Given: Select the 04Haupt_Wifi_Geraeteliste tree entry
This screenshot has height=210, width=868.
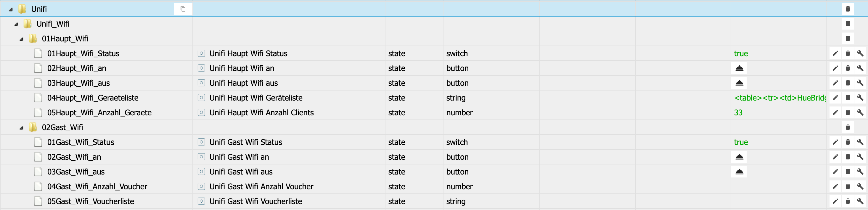Looking at the screenshot, I should pos(93,98).
